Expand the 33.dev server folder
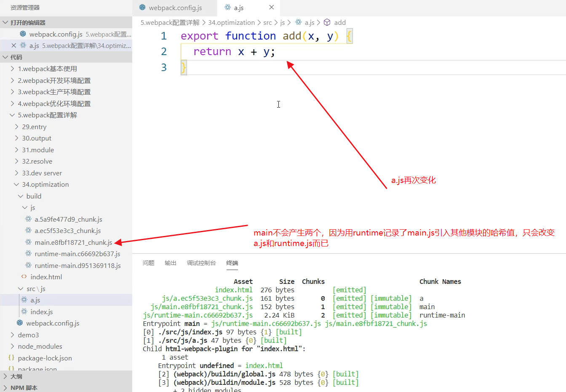The height and width of the screenshot is (392, 566). pyautogui.click(x=66, y=173)
